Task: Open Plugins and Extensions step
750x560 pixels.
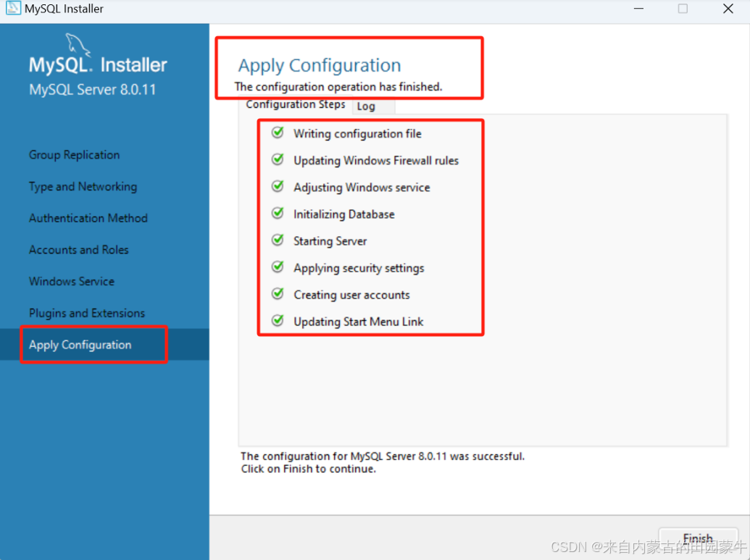Action: (86, 313)
